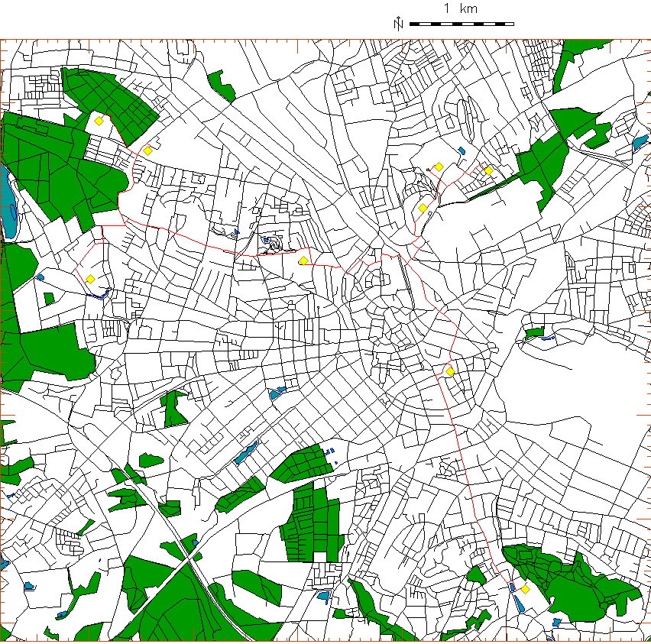Image resolution: width=651 pixels, height=644 pixels.
Task: Click the yellow diamond inside the northwest forest clearing
Action: coord(99,121)
